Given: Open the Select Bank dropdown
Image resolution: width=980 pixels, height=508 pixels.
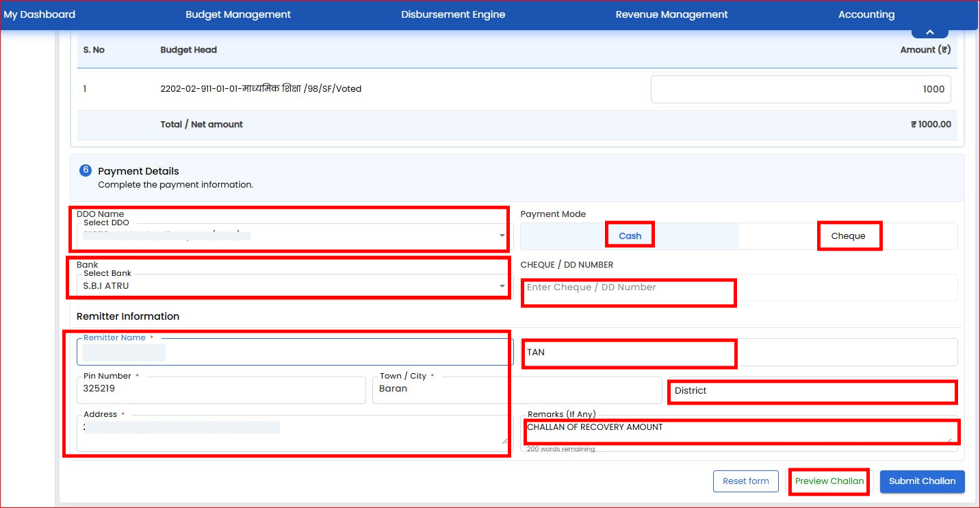Looking at the screenshot, I should pos(294,286).
